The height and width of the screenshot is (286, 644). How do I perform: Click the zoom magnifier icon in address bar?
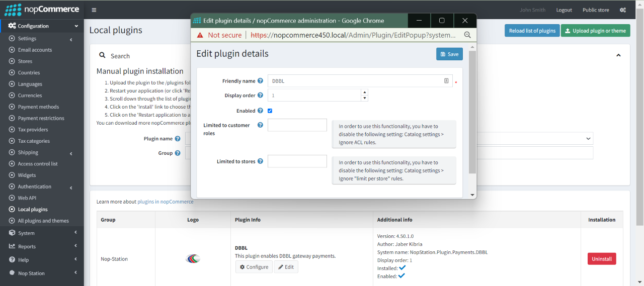pyautogui.click(x=467, y=35)
